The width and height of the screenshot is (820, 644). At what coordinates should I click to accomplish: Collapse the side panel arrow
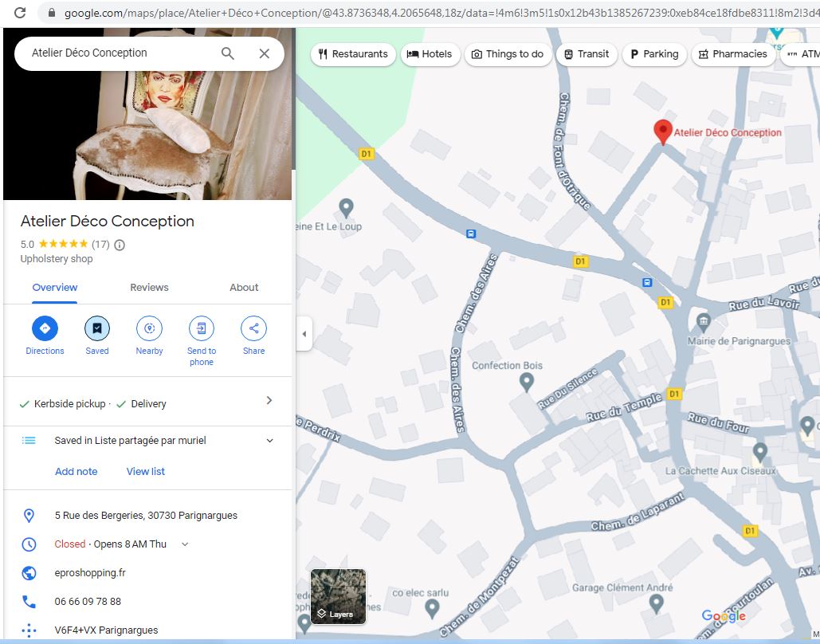pos(304,334)
